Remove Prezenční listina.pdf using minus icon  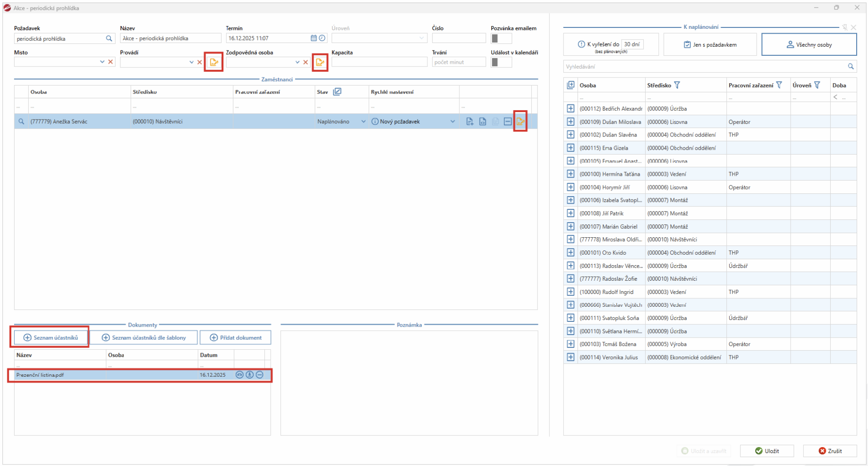(259, 375)
